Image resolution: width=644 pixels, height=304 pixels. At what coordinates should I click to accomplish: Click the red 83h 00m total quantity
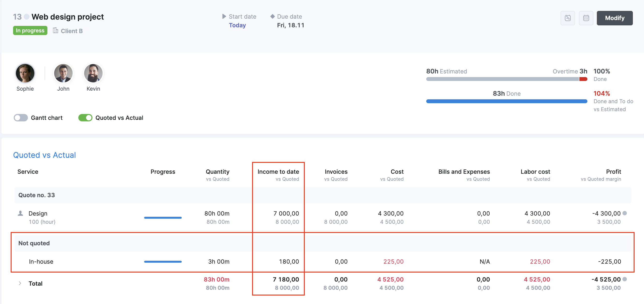tap(217, 279)
